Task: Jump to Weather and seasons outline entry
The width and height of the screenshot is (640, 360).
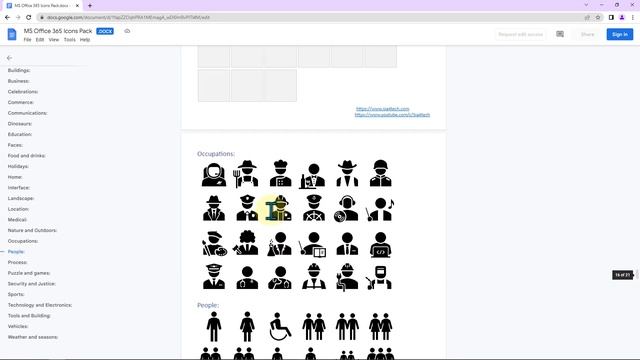Action: (33, 337)
